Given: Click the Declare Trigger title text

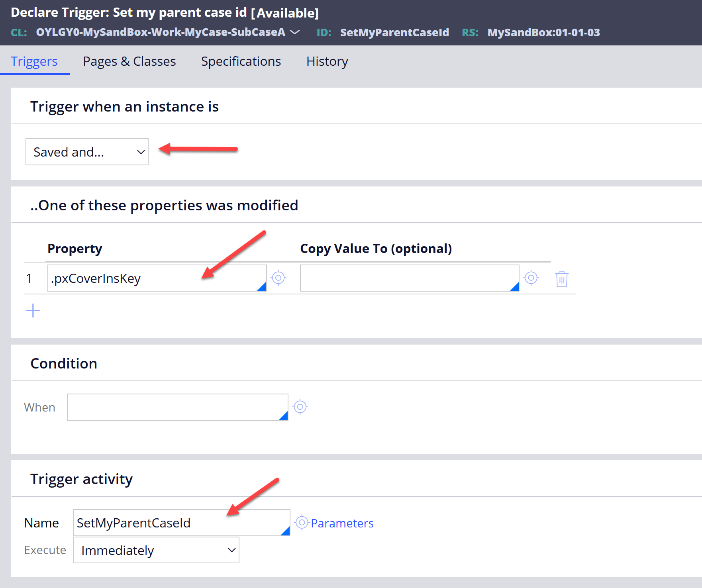Looking at the screenshot, I should 165,12.
